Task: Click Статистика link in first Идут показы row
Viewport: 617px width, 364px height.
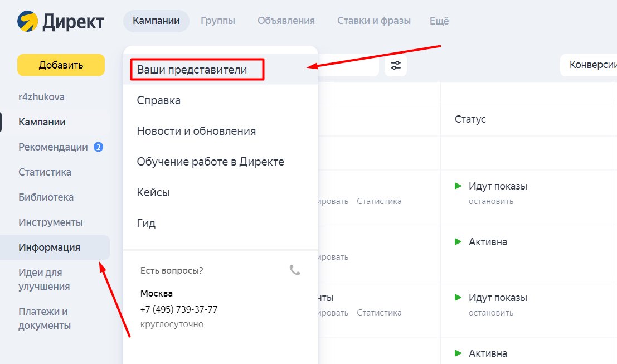Action: coord(380,201)
